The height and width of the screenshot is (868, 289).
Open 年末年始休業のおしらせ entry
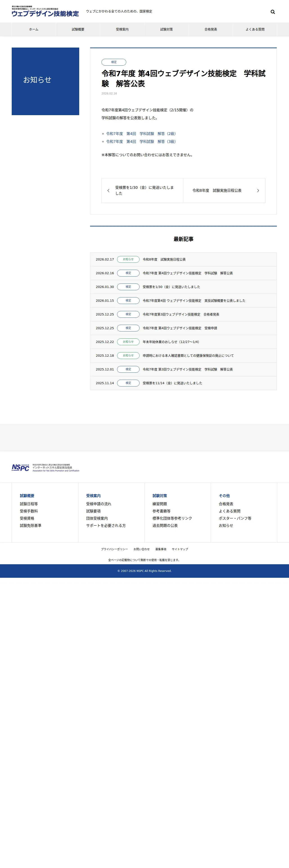[x=171, y=342]
